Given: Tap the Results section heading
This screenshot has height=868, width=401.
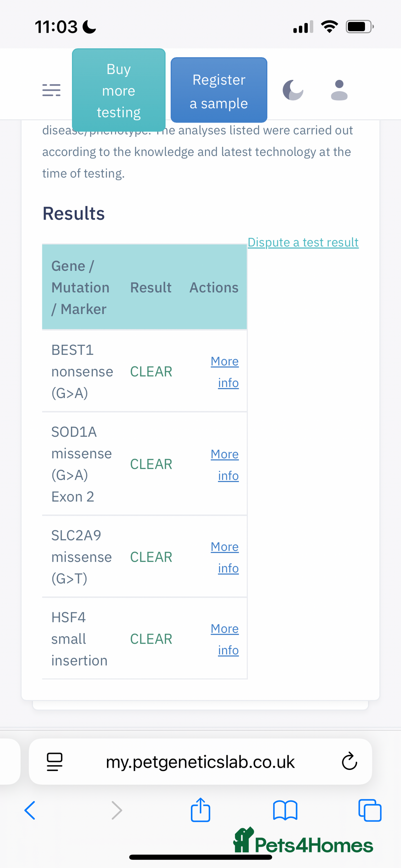Looking at the screenshot, I should (x=74, y=214).
